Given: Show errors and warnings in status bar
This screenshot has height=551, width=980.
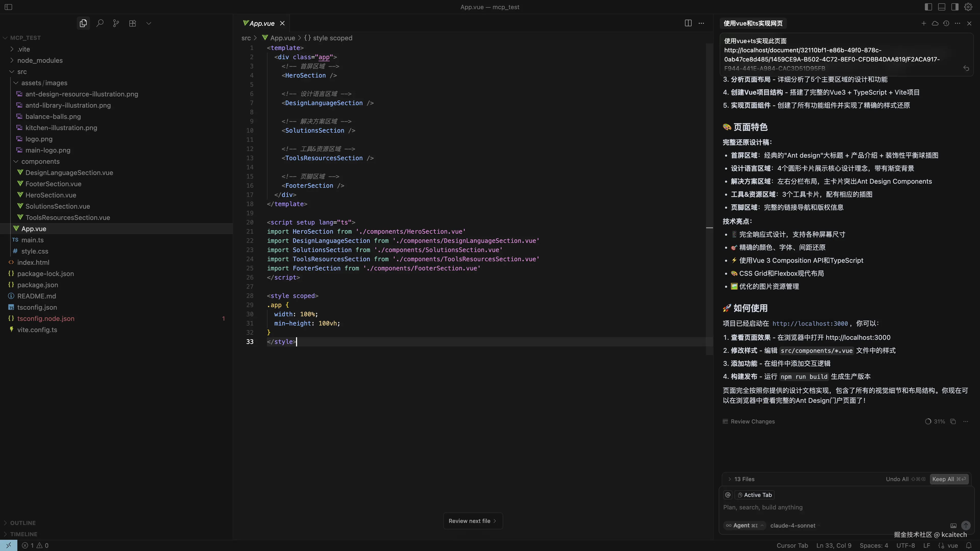Looking at the screenshot, I should pos(35,545).
